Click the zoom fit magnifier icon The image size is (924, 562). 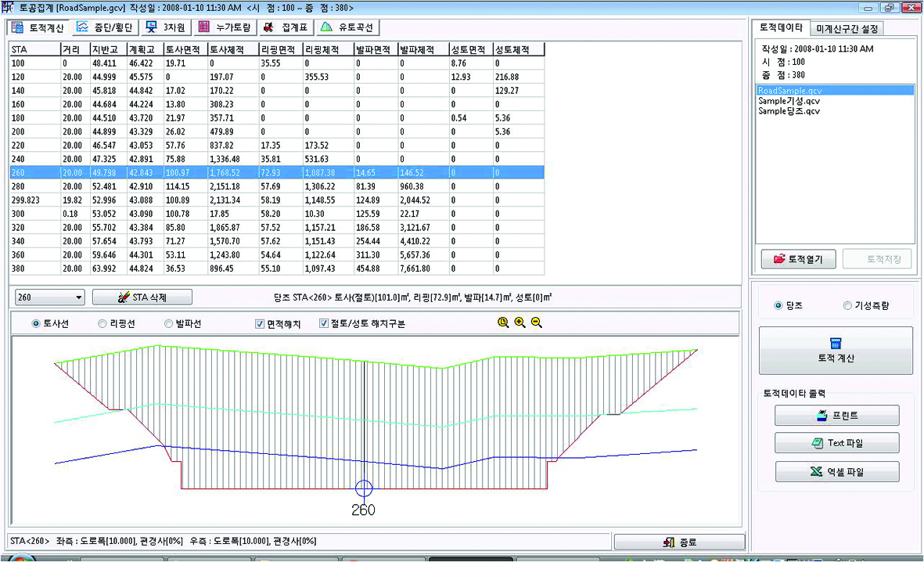coord(503,322)
